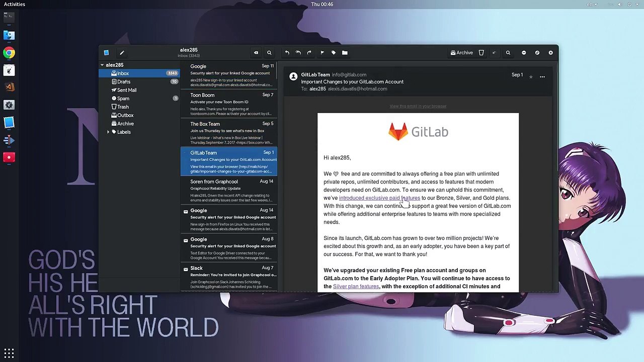The width and height of the screenshot is (644, 362).
Task: Compose a new message with the pencil icon
Action: [x=122, y=52]
